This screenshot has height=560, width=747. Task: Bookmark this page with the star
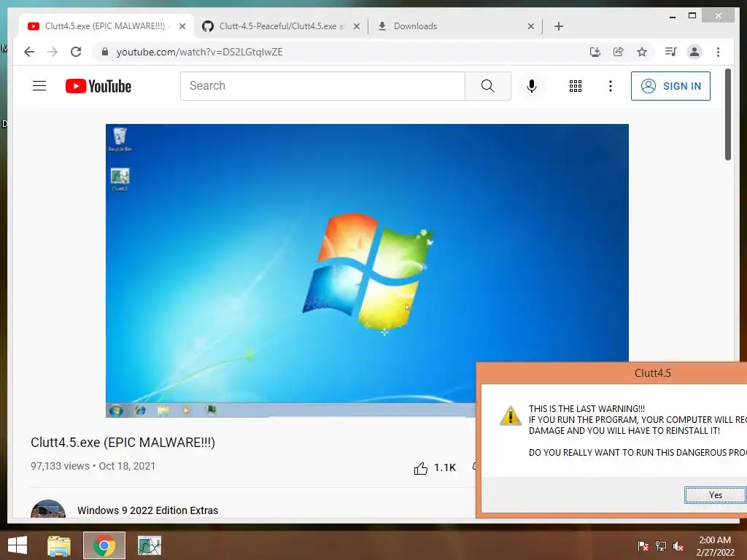tap(642, 52)
